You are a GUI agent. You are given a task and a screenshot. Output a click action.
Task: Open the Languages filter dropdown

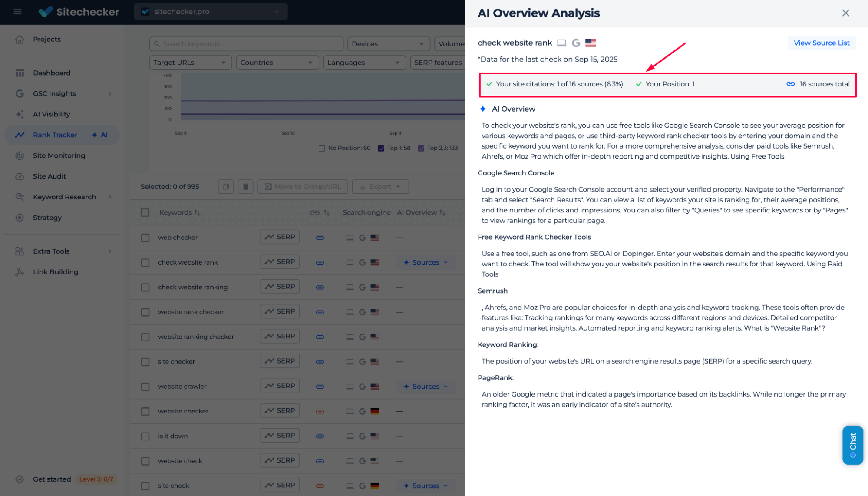(364, 63)
